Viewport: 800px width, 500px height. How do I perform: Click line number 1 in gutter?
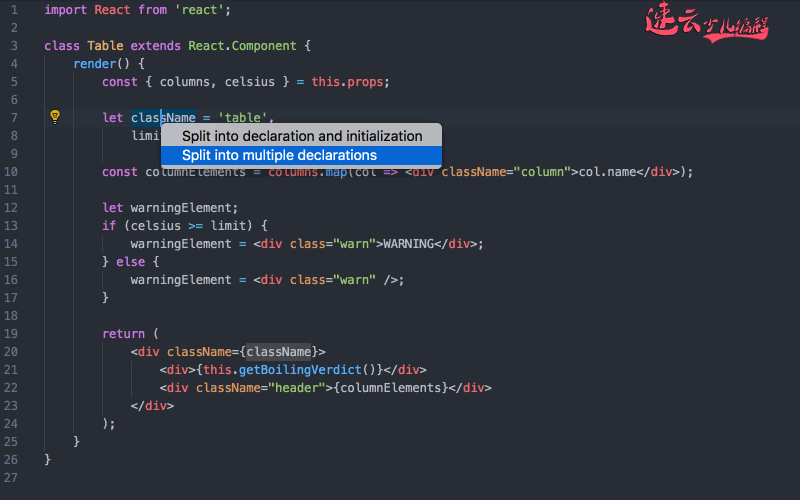click(14, 10)
